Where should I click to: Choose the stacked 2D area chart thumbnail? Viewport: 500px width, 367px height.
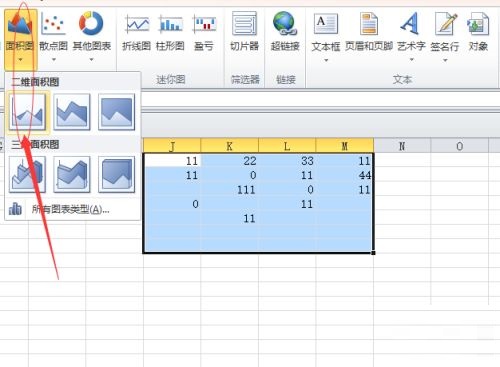(72, 112)
